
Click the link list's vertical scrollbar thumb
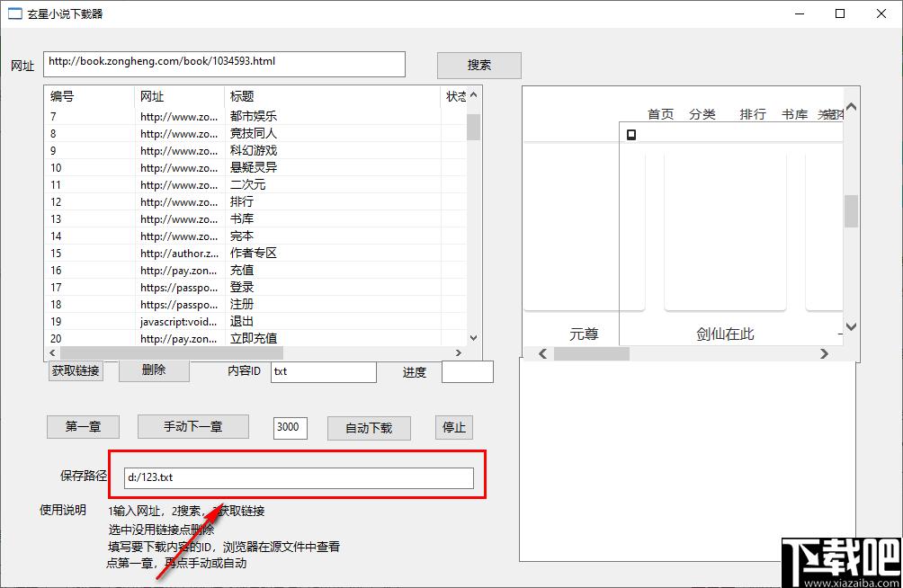click(x=473, y=127)
